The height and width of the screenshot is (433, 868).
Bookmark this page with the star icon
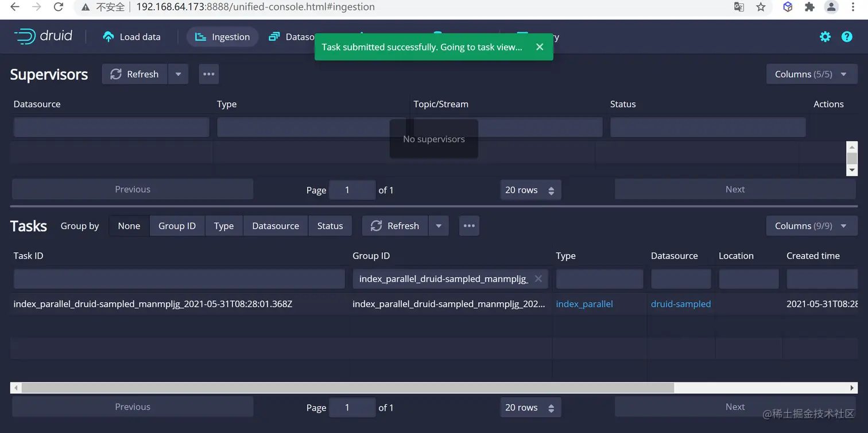pyautogui.click(x=761, y=7)
